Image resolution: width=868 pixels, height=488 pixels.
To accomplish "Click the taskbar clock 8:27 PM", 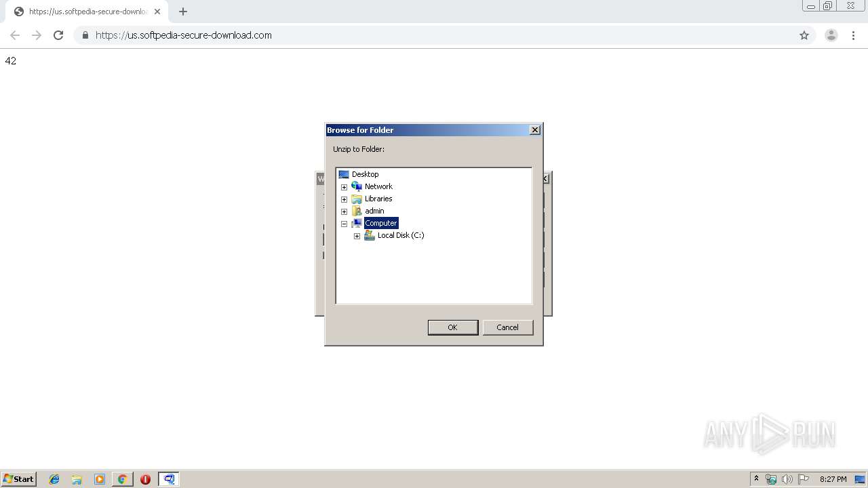I will point(833,479).
